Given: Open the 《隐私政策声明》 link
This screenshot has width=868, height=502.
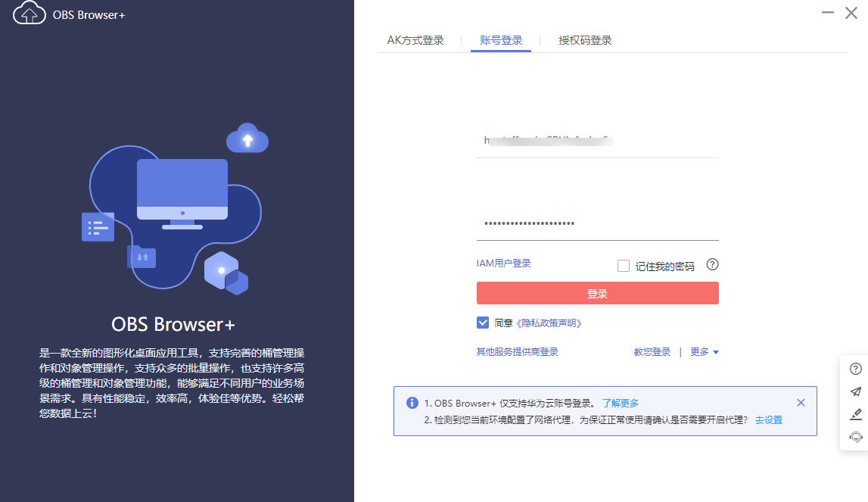Looking at the screenshot, I should pos(549,323).
